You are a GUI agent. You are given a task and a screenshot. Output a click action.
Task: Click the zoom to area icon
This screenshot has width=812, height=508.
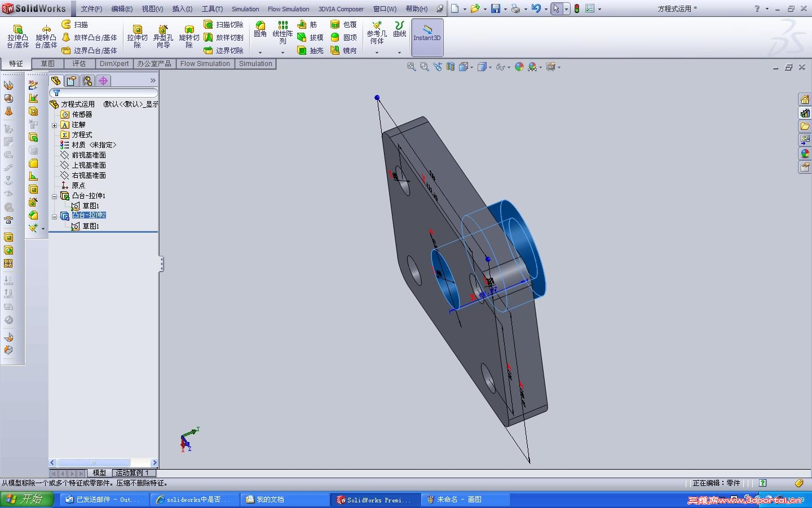point(425,67)
